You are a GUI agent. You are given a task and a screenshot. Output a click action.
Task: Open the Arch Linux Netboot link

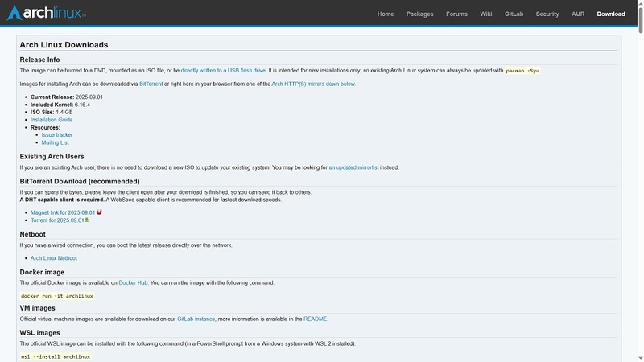(x=54, y=258)
